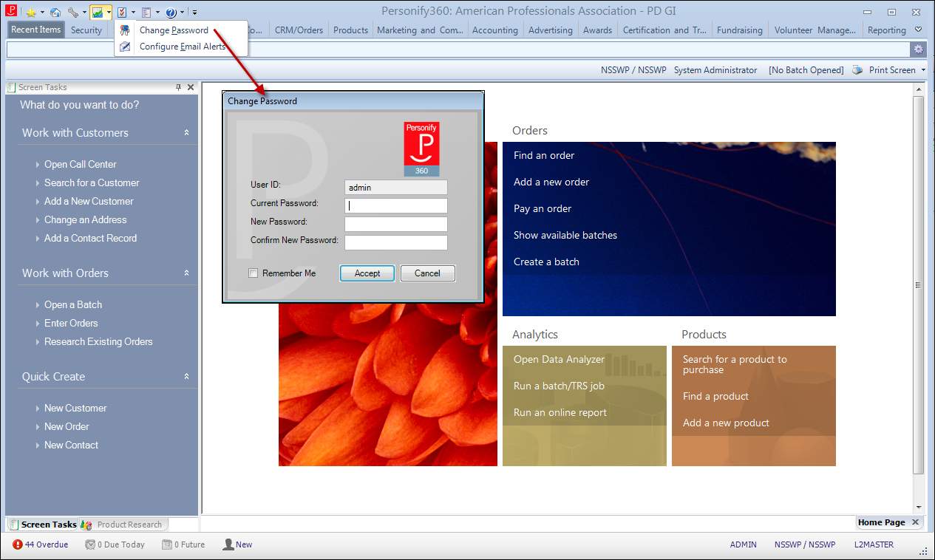This screenshot has width=935, height=560.
Task: Click the wrench tools toolbar icon
Action: pos(73,13)
